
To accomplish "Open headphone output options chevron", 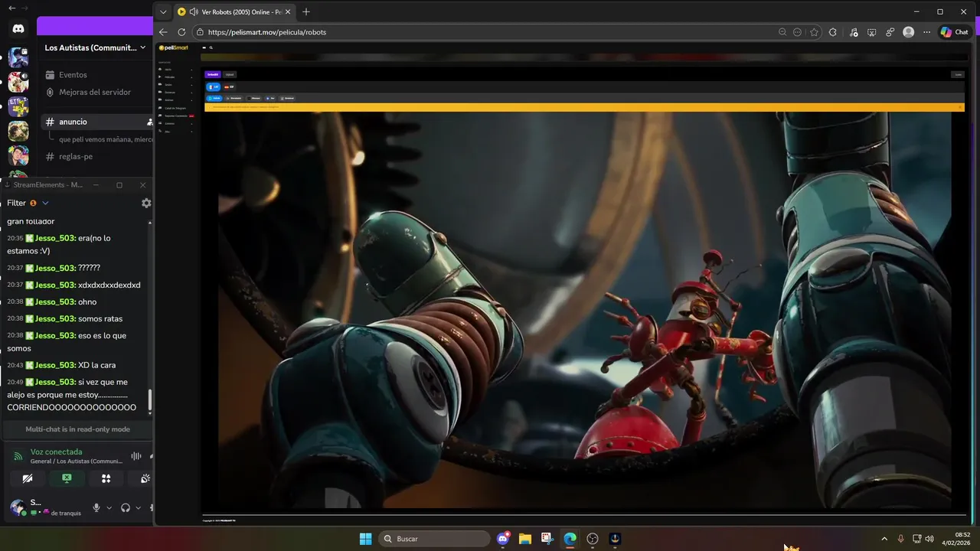I will (138, 507).
